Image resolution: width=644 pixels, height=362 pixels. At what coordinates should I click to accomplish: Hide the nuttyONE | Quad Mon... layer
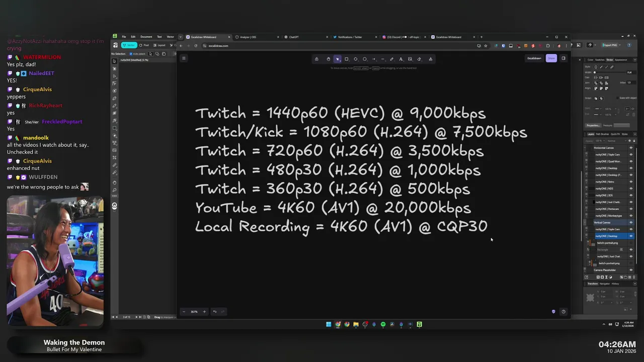coord(631,161)
